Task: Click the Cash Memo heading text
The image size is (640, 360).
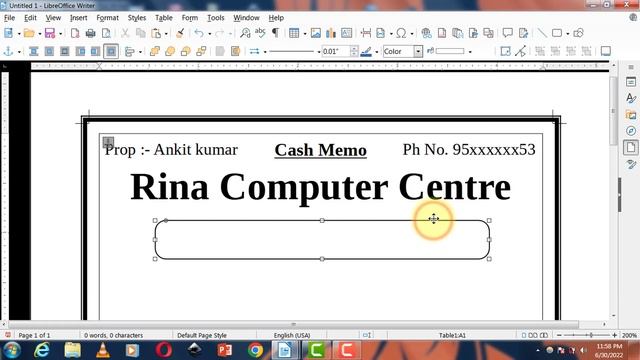Action: [320, 150]
